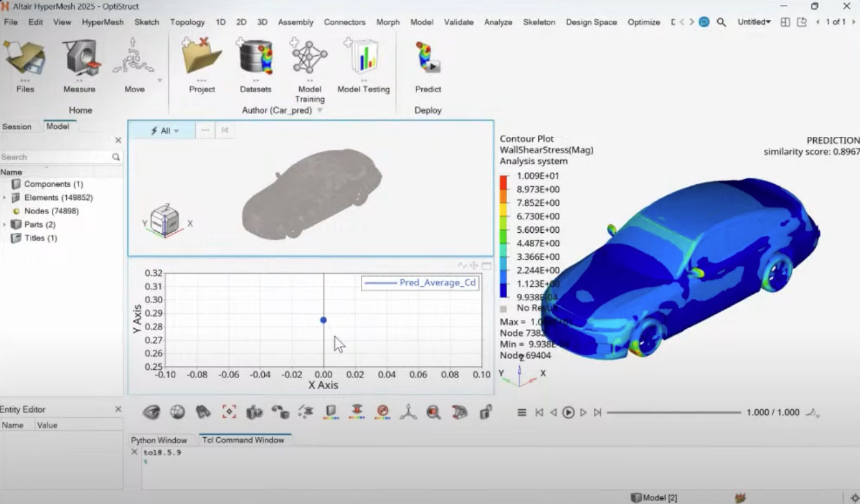The image size is (860, 504).
Task: Select Components (1) in the model tree
Action: click(x=53, y=184)
